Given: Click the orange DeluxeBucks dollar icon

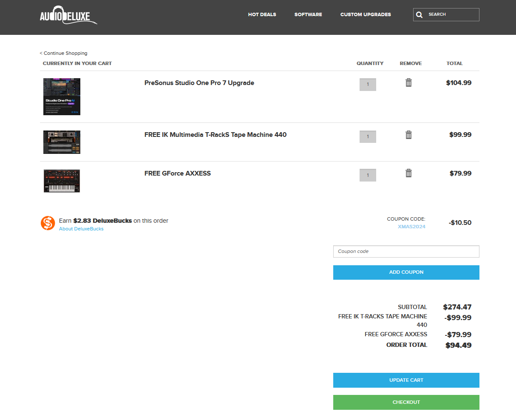Looking at the screenshot, I should 48,223.
